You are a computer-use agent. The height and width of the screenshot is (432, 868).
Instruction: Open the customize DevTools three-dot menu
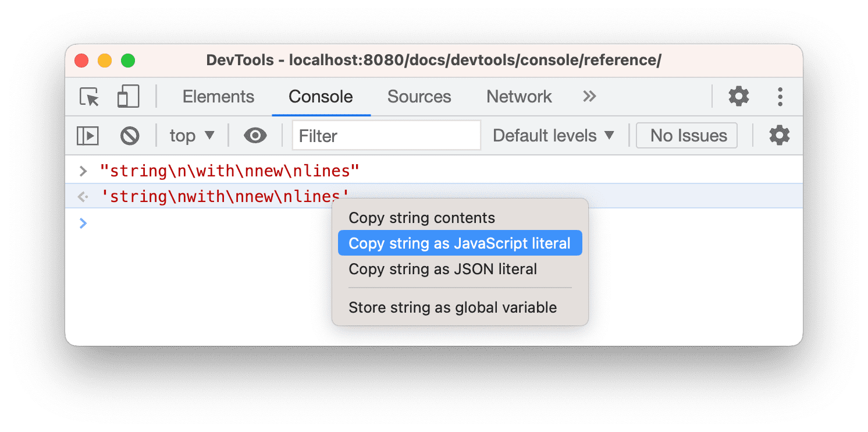pyautogui.click(x=780, y=97)
